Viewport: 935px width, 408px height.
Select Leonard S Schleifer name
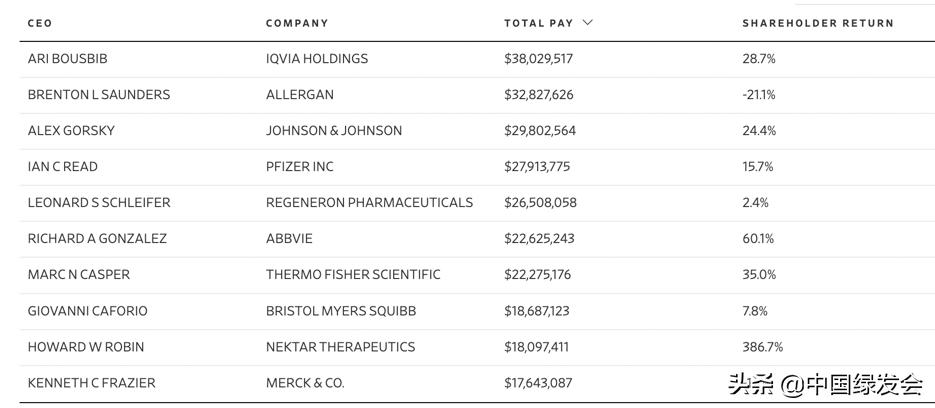(x=99, y=203)
